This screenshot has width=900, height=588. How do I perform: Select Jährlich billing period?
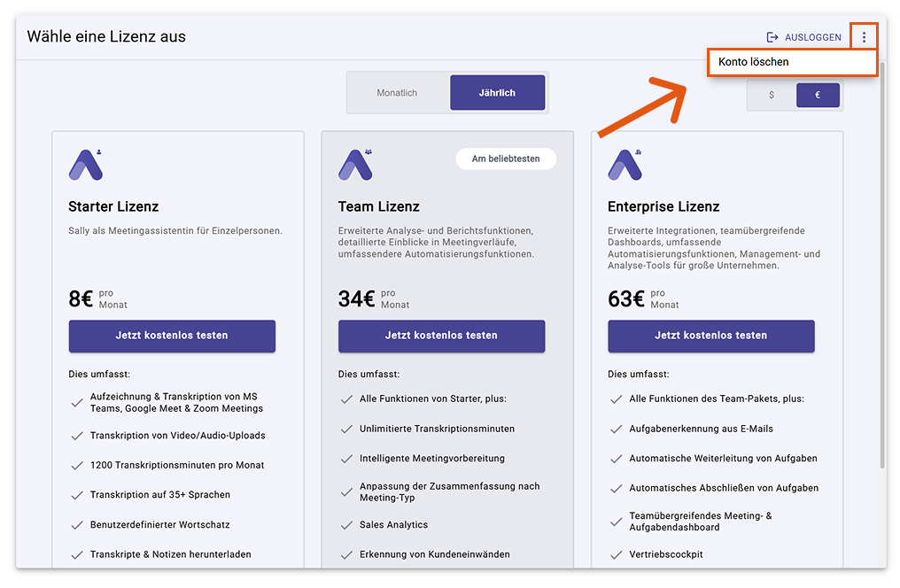497,93
